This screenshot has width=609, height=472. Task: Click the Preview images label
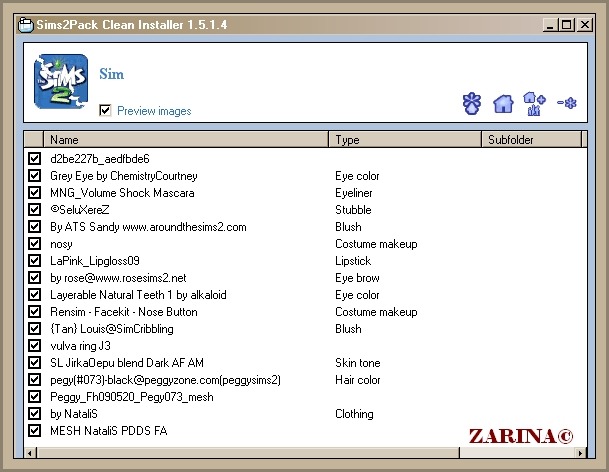(x=154, y=111)
